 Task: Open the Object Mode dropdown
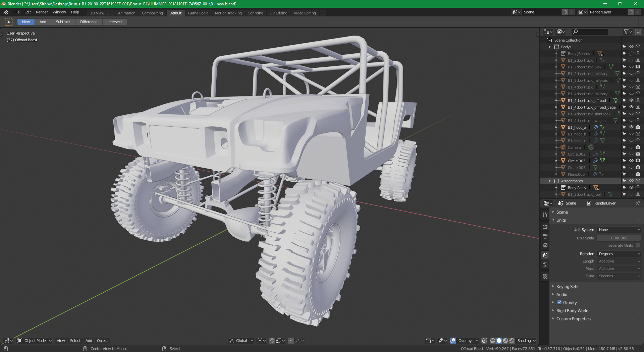coord(35,341)
